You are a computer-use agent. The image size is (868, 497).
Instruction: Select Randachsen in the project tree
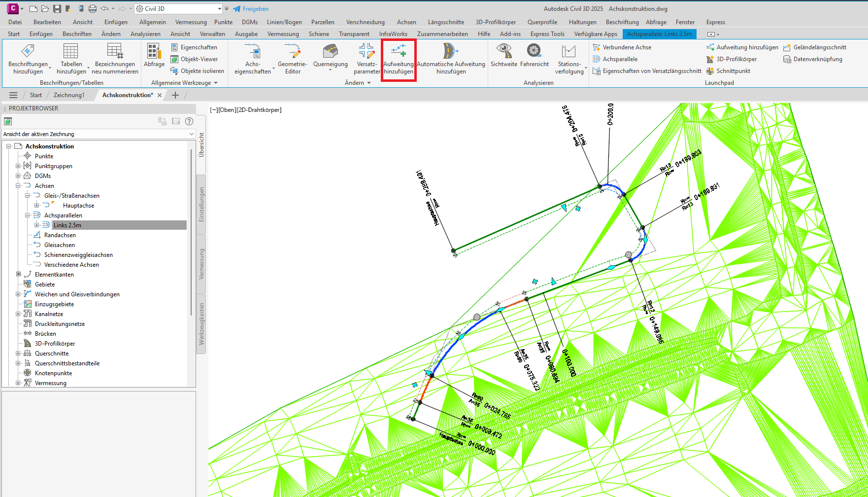tap(60, 235)
